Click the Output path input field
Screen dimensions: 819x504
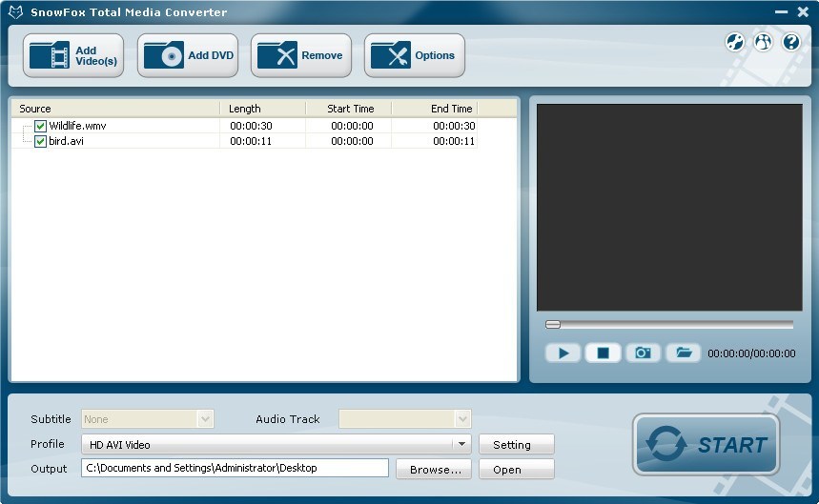235,468
